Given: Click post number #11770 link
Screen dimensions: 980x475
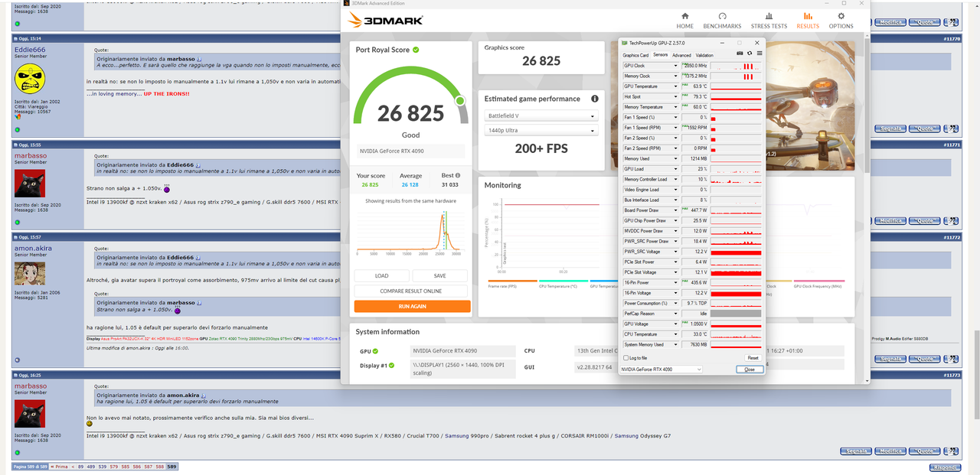Looking at the screenshot, I should point(952,38).
